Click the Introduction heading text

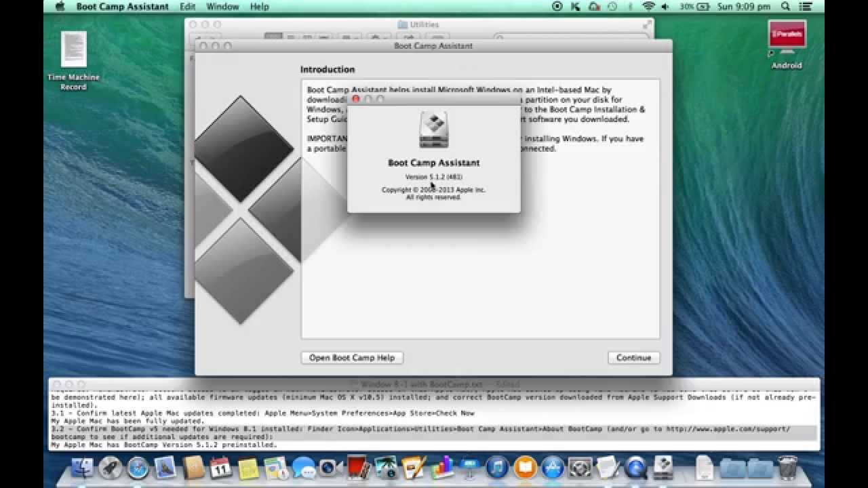tap(328, 69)
